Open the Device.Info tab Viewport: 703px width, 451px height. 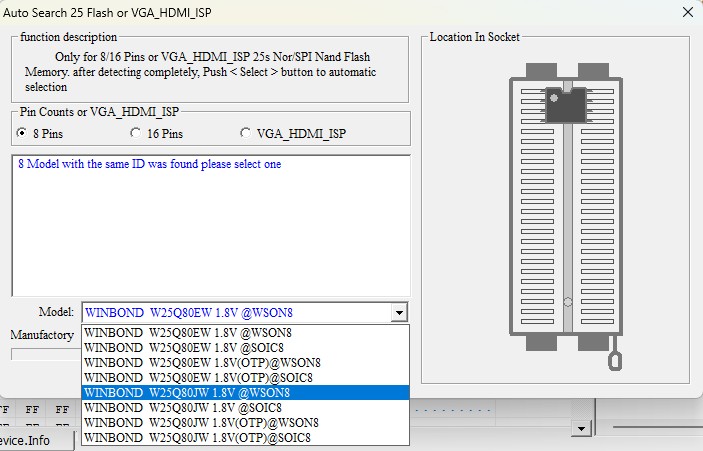(x=36, y=441)
